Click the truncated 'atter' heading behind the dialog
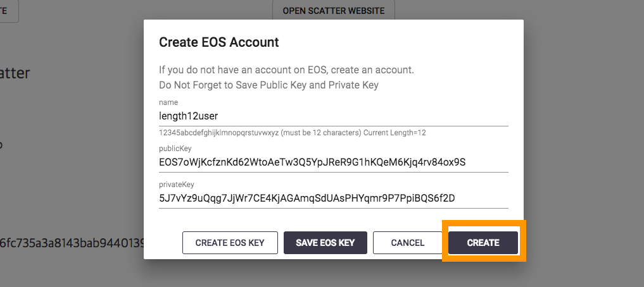Screen dimensions: 644x287 coord(15,73)
